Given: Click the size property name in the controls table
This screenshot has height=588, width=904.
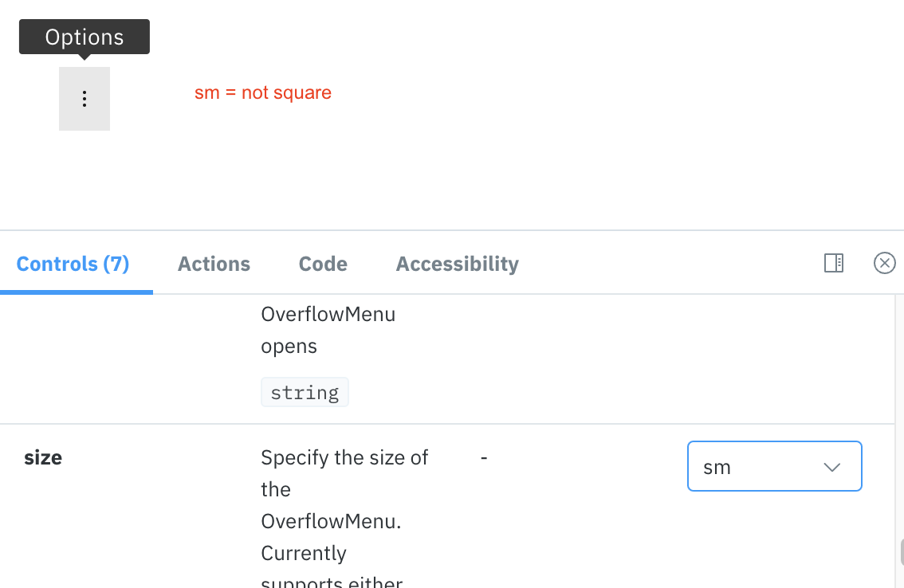Looking at the screenshot, I should [x=42, y=458].
